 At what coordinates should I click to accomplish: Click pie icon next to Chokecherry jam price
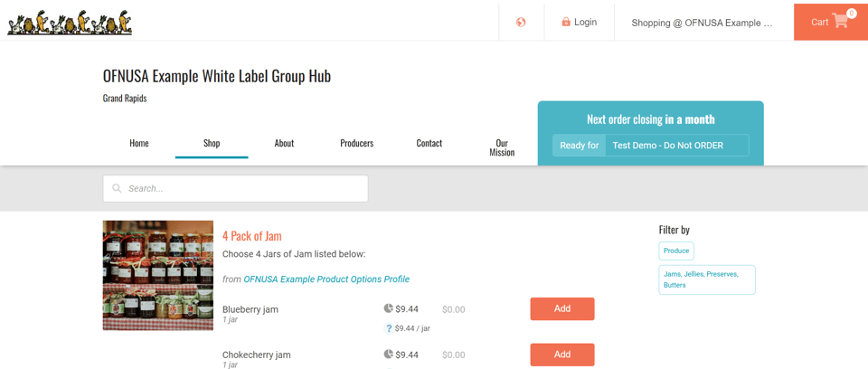tap(389, 355)
